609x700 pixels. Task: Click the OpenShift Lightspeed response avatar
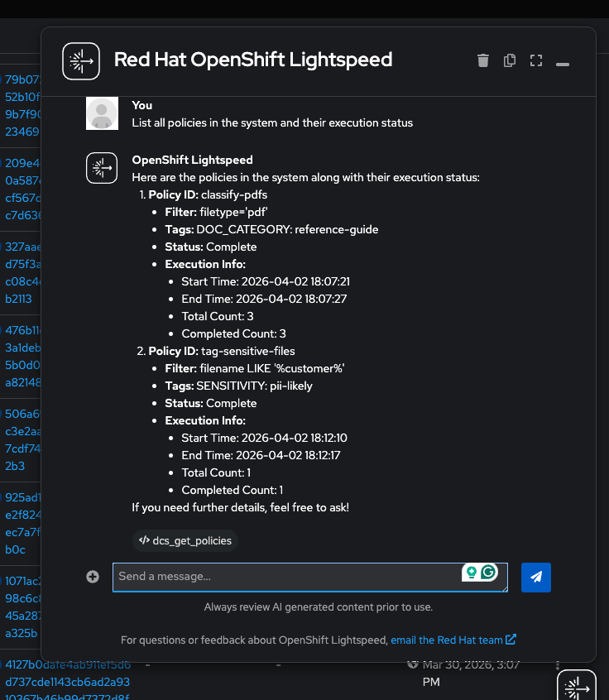click(x=102, y=168)
